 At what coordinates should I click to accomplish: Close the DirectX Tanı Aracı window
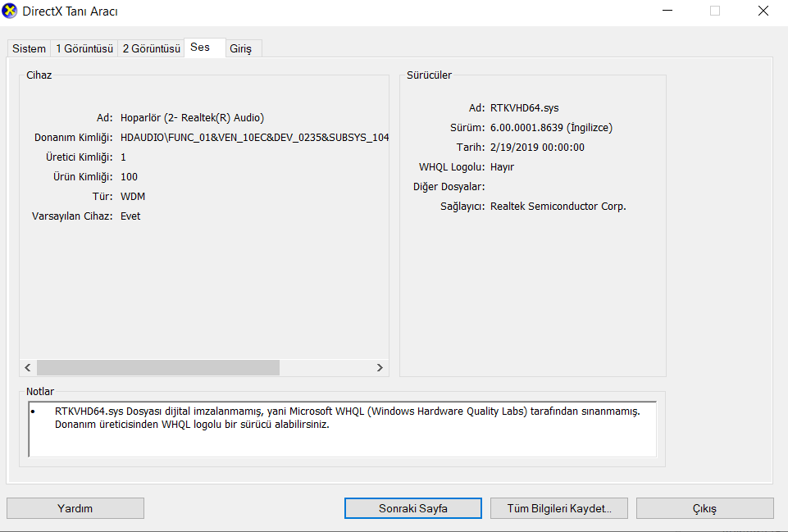[x=763, y=11]
